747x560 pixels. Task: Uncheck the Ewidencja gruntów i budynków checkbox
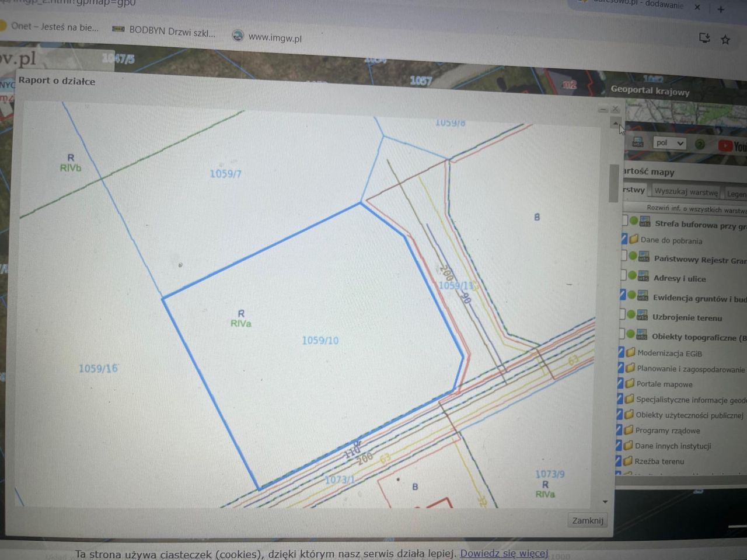click(623, 295)
